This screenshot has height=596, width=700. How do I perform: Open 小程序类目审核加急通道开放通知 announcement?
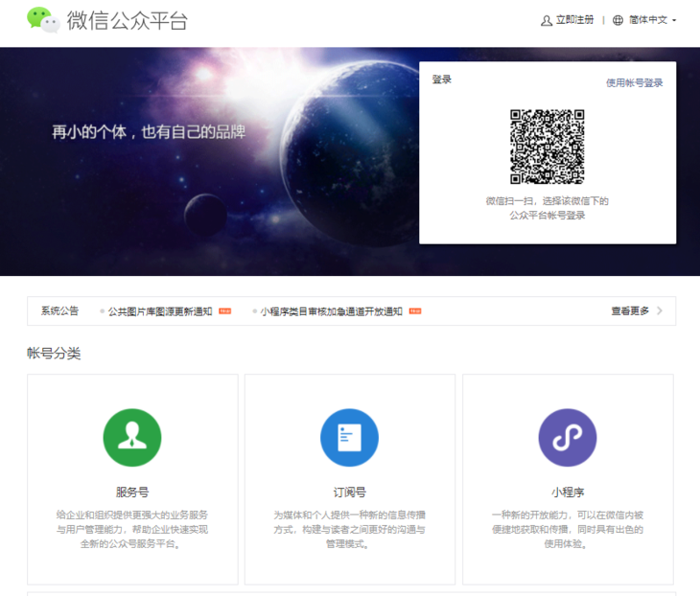pos(331,311)
